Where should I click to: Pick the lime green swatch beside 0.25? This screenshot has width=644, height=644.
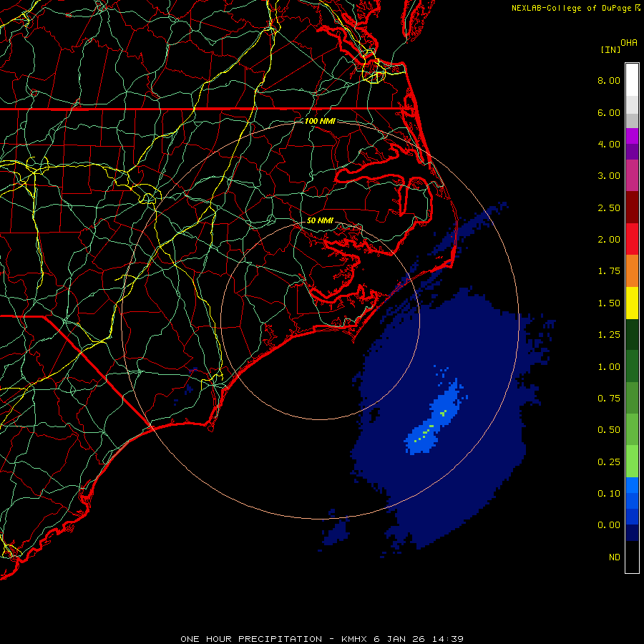pos(632,462)
